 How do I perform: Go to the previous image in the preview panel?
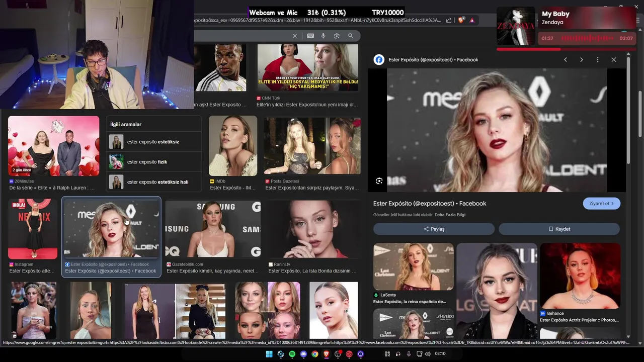tap(566, 59)
